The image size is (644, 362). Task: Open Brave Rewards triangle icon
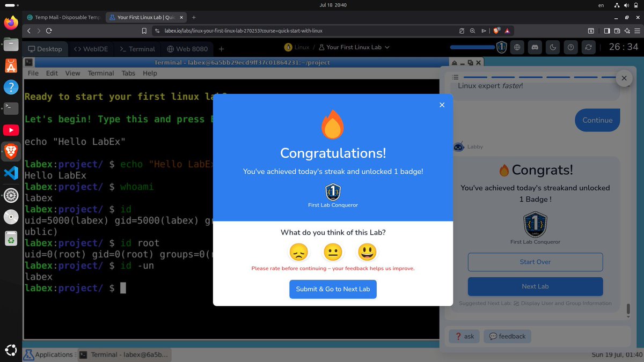[507, 31]
